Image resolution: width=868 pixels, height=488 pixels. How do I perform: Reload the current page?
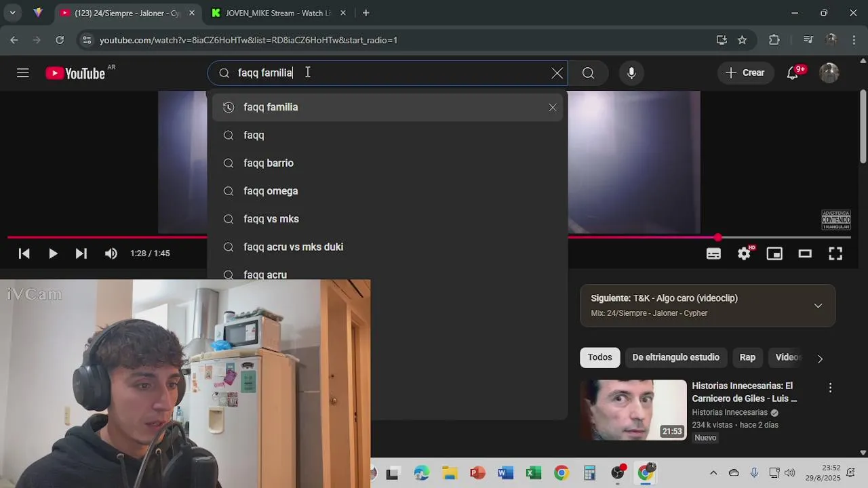pyautogui.click(x=60, y=40)
